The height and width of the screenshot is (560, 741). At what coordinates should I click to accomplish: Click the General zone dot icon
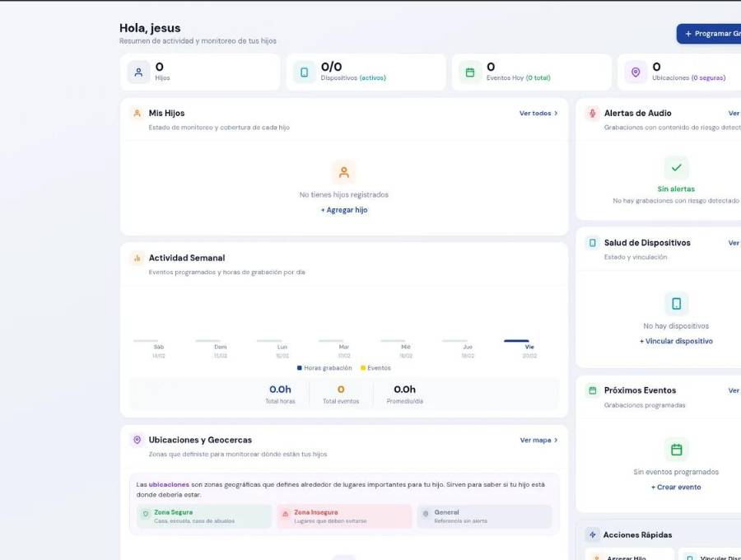[426, 514]
